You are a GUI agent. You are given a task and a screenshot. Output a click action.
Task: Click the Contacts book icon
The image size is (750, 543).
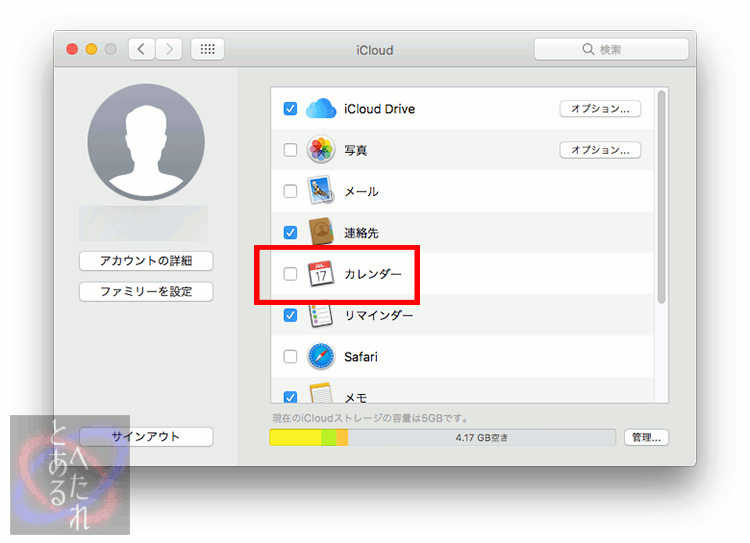[320, 232]
